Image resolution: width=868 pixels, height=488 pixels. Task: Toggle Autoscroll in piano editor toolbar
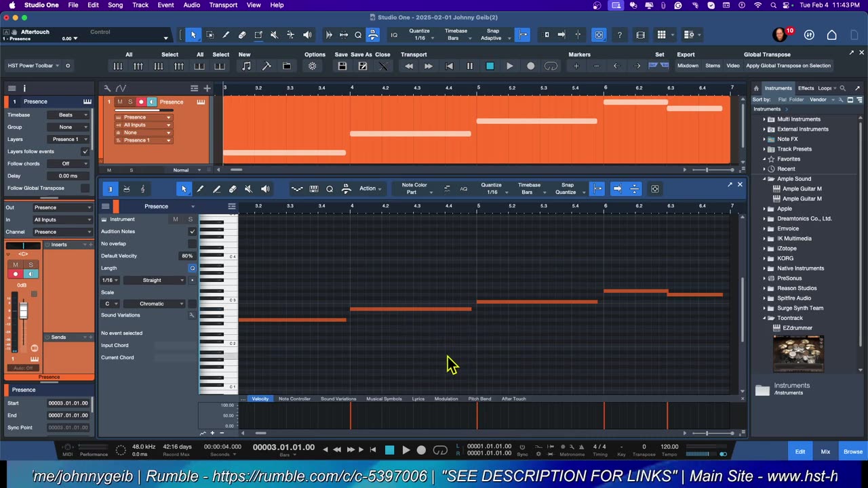[616, 189]
